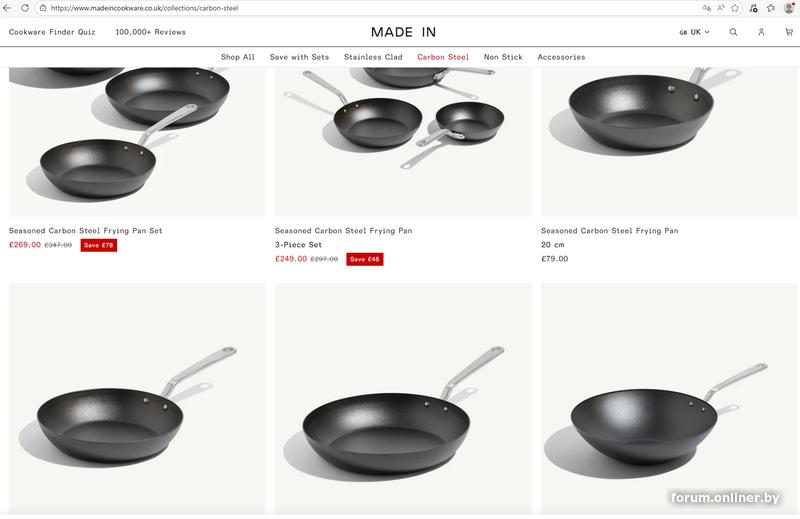The image size is (800, 519).
Task: Go to Stainless Clad category
Action: tap(373, 57)
